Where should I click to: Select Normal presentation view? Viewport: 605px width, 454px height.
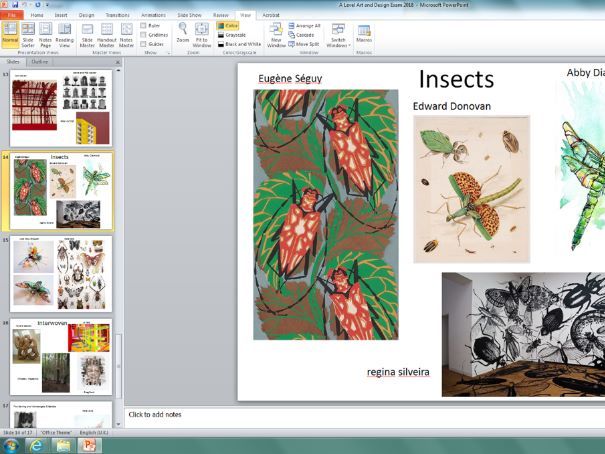10,35
